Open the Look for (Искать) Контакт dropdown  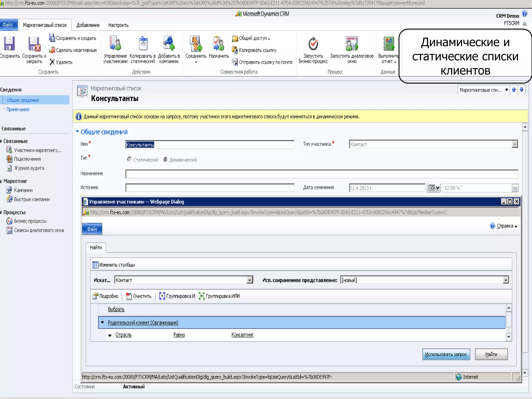click(249, 280)
